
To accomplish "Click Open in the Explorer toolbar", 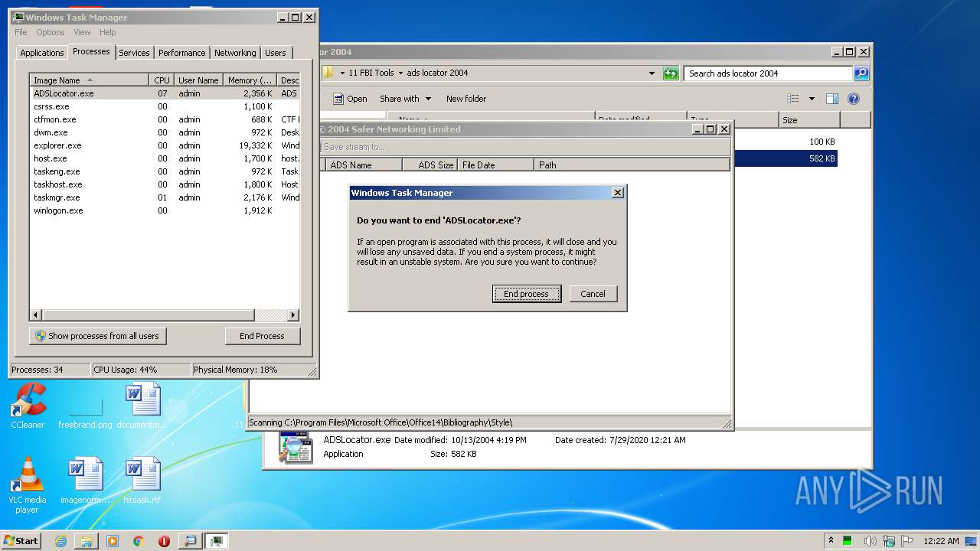I will pos(350,99).
